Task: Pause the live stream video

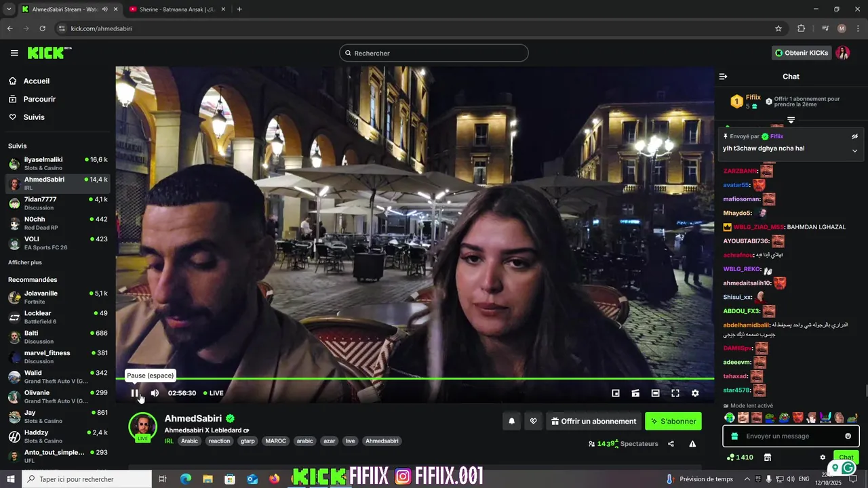Action: click(134, 393)
